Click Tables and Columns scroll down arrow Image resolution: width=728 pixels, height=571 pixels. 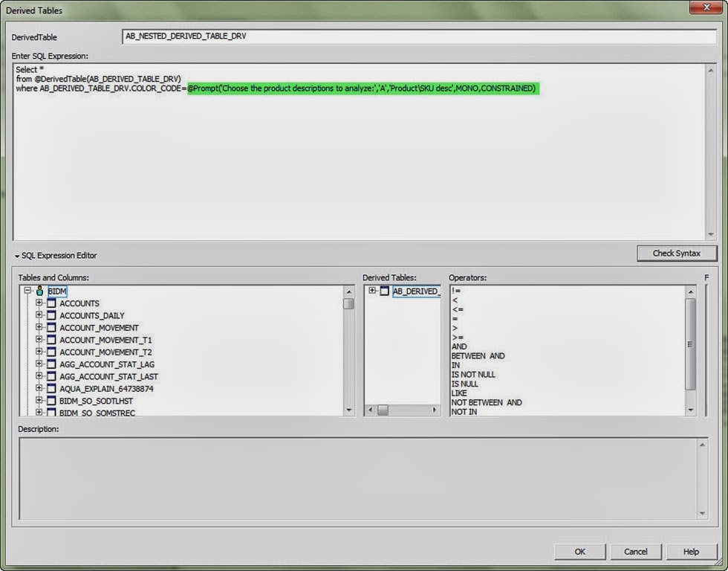point(348,410)
